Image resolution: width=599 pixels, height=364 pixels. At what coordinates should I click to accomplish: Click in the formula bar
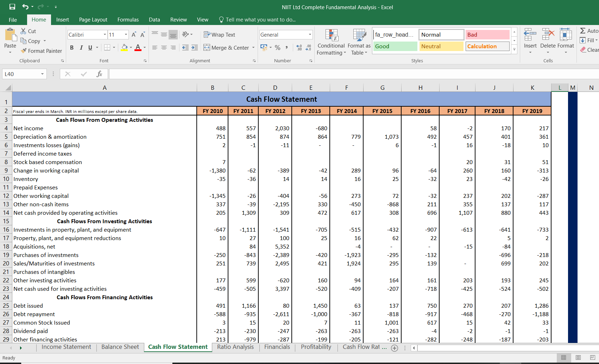point(354,74)
